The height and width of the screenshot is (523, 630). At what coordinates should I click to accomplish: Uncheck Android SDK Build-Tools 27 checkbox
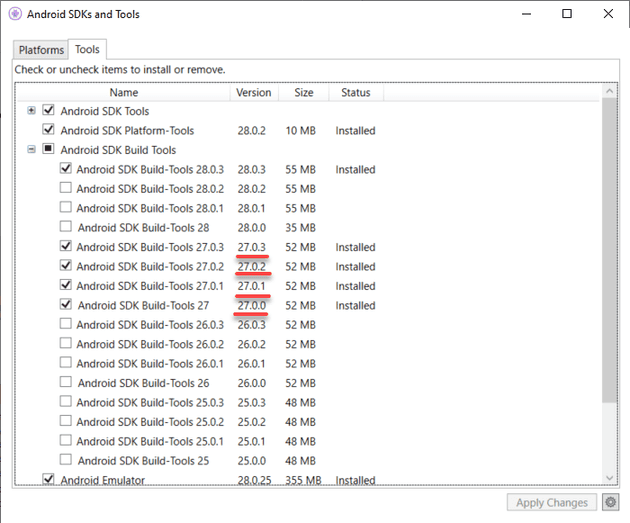pyautogui.click(x=65, y=304)
